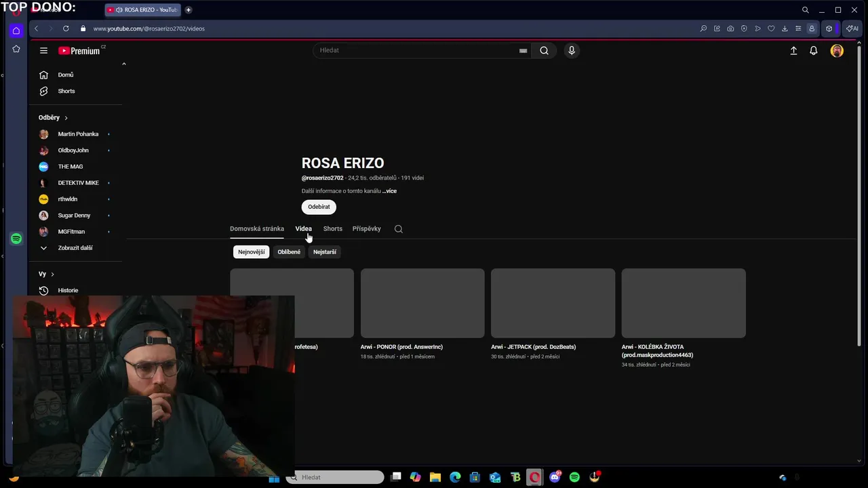Reload the page in Opera

point(66,28)
